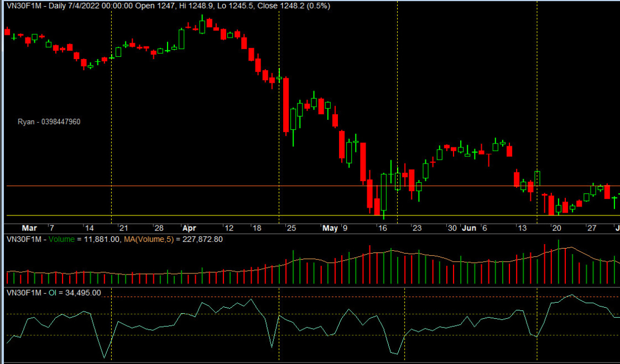Viewport: 620px width, 364px height.
Task: Click the '28' date label on the axis
Action: point(159,228)
